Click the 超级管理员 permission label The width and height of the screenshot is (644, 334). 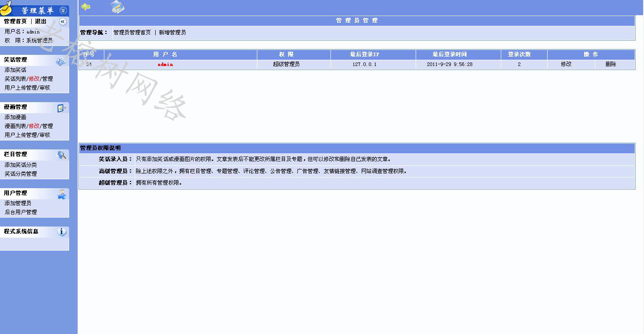[115, 183]
